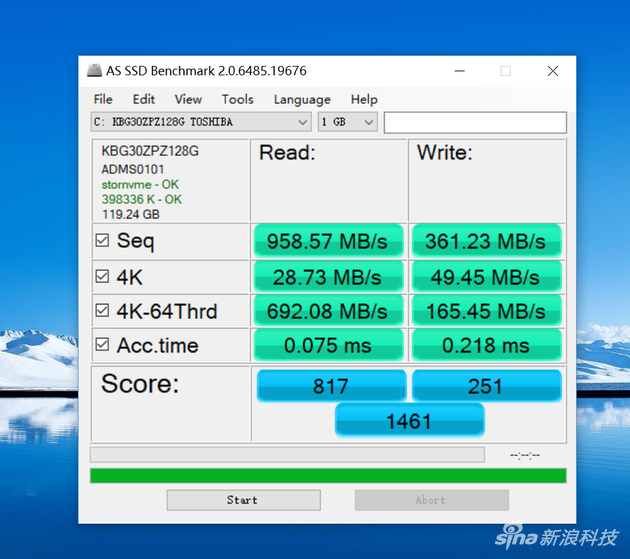Open the Help menu
This screenshot has height=559, width=630.
[364, 99]
